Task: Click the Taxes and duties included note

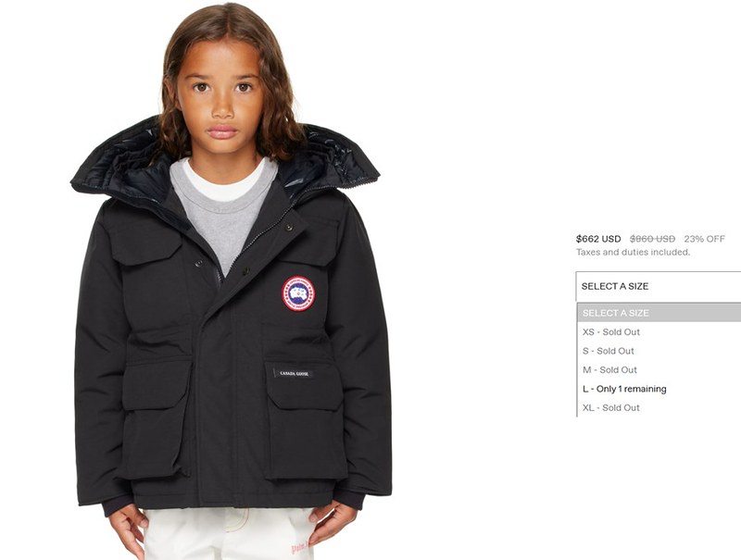Action: (x=633, y=252)
